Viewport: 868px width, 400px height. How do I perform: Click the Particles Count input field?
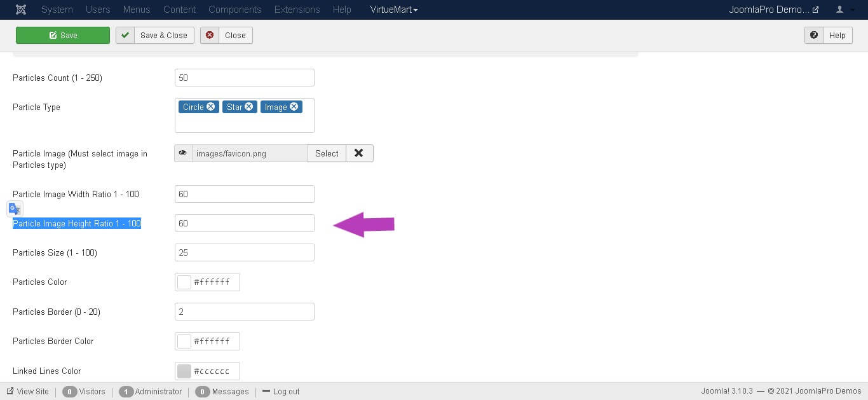coord(244,78)
